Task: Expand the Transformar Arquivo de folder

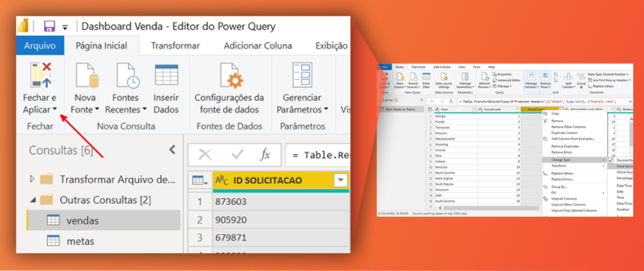Action: pos(33,179)
